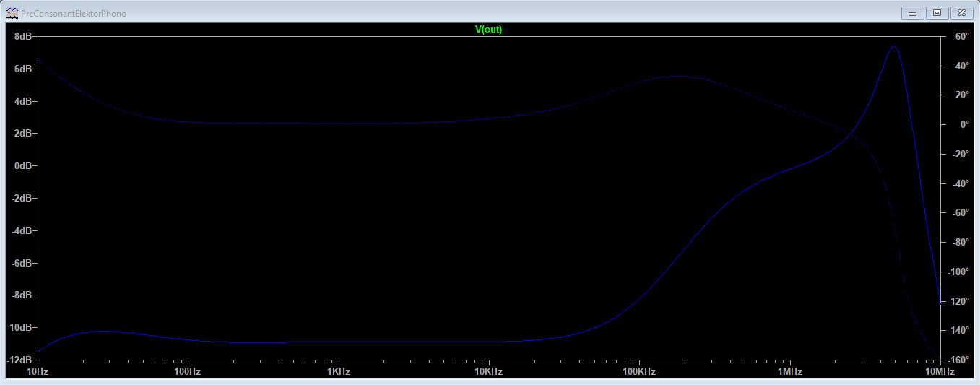
Task: Click the 1KHz frequency axis label
Action: pyautogui.click(x=339, y=372)
